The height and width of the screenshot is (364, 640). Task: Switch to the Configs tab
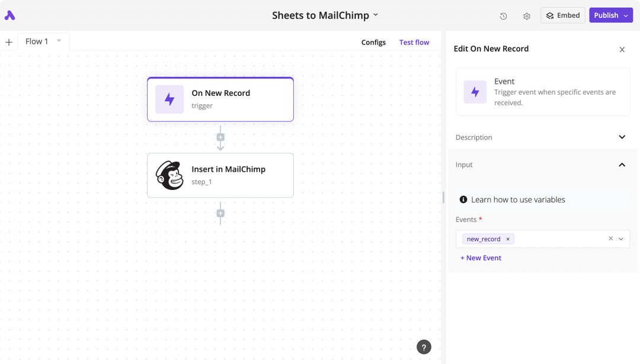click(373, 42)
